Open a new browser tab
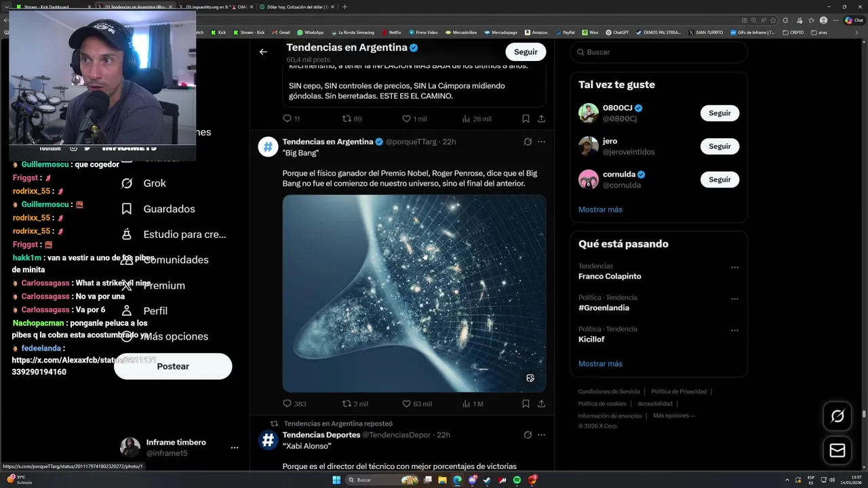 click(344, 7)
